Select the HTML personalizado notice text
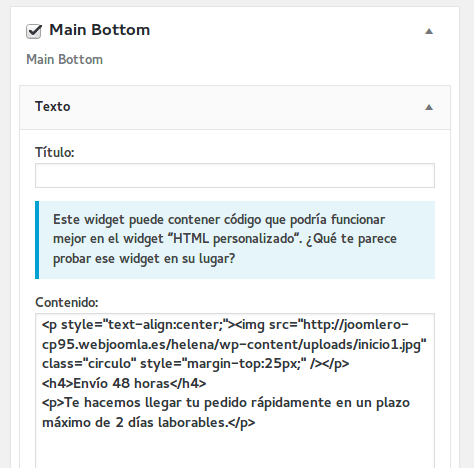Screen dimensions: 474x468 point(225,239)
